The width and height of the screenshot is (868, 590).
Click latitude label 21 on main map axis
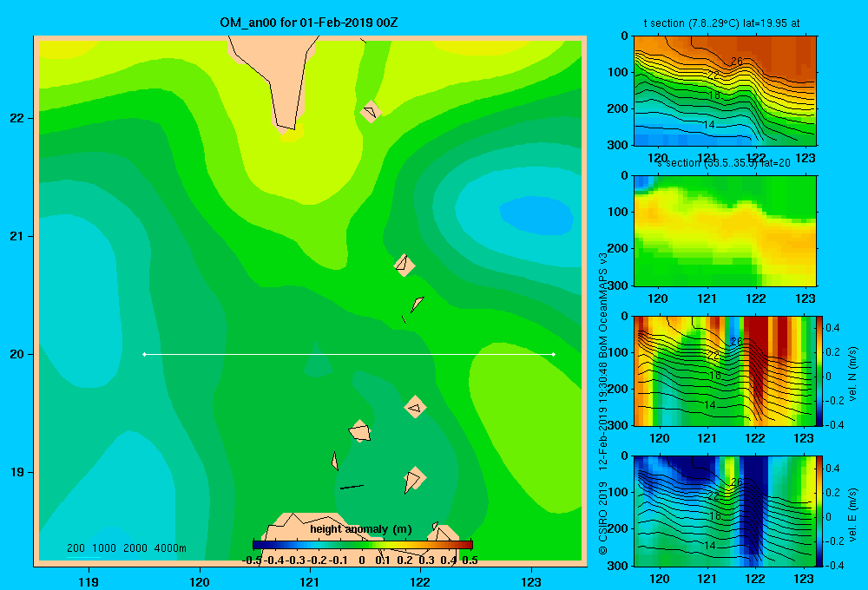17,236
